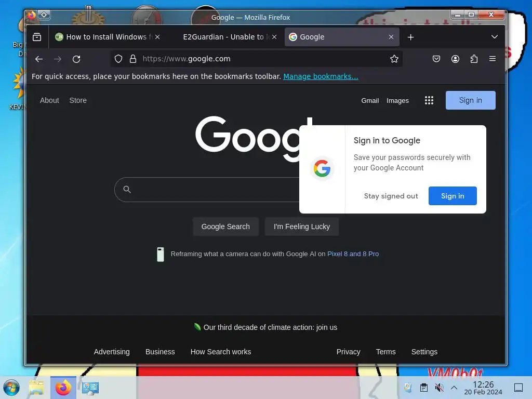Toggle the muted volume tray icon
Viewport: 532px width, 399px height.
pyautogui.click(x=439, y=388)
